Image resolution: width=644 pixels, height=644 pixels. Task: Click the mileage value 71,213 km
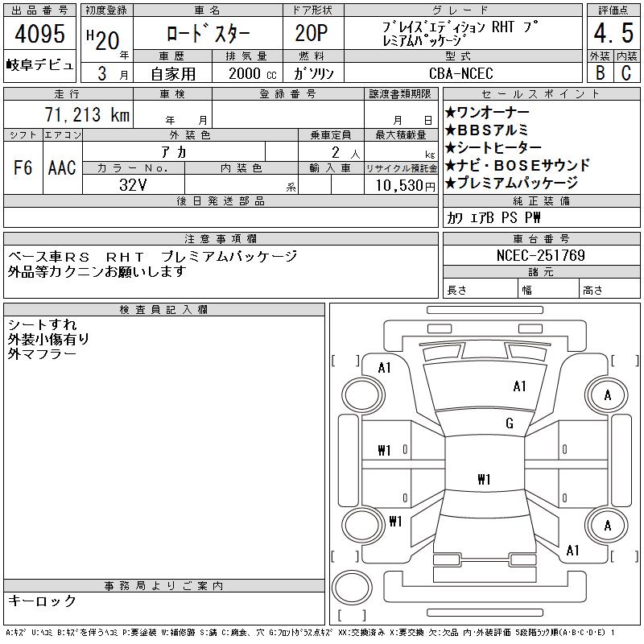coord(87,114)
